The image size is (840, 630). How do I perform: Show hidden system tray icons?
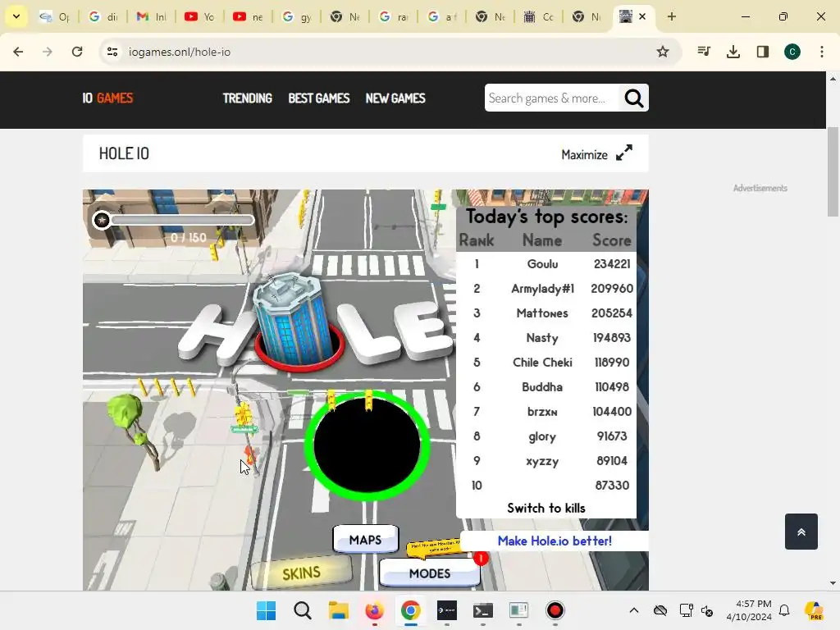pyautogui.click(x=634, y=610)
